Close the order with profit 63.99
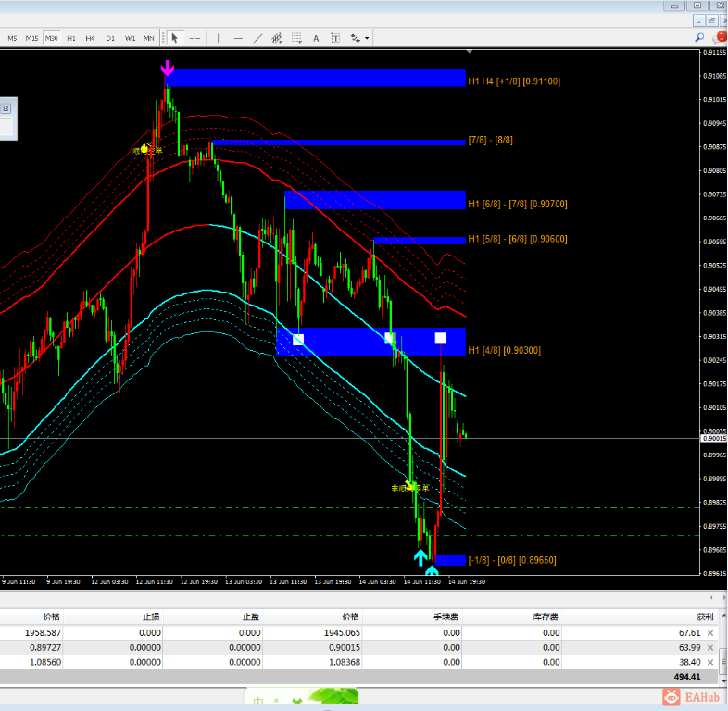Screen dimensions: 728x711 point(710,647)
